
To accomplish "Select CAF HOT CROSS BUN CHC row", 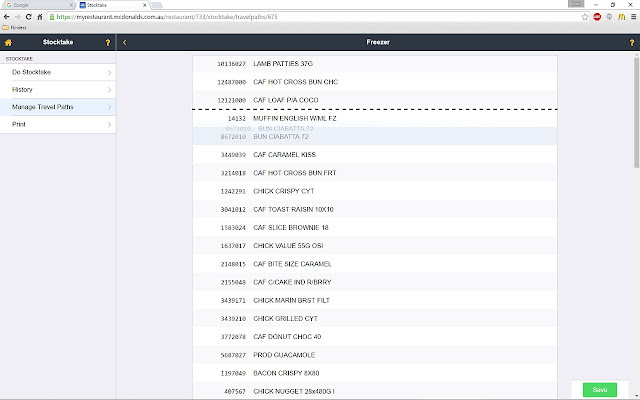I will click(x=375, y=82).
